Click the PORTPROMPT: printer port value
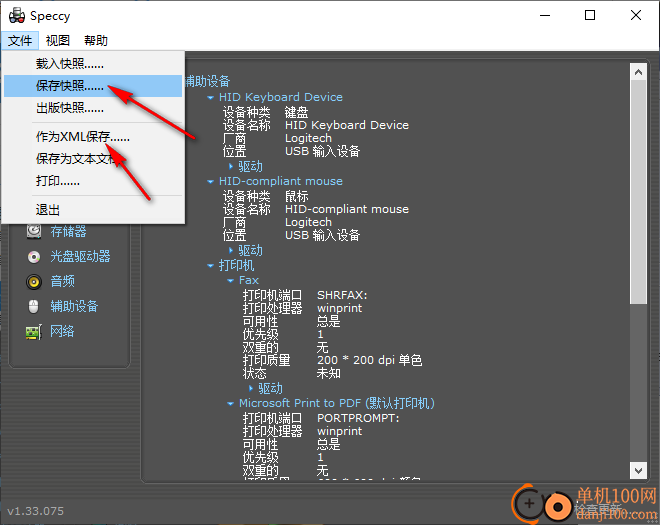 (x=358, y=418)
